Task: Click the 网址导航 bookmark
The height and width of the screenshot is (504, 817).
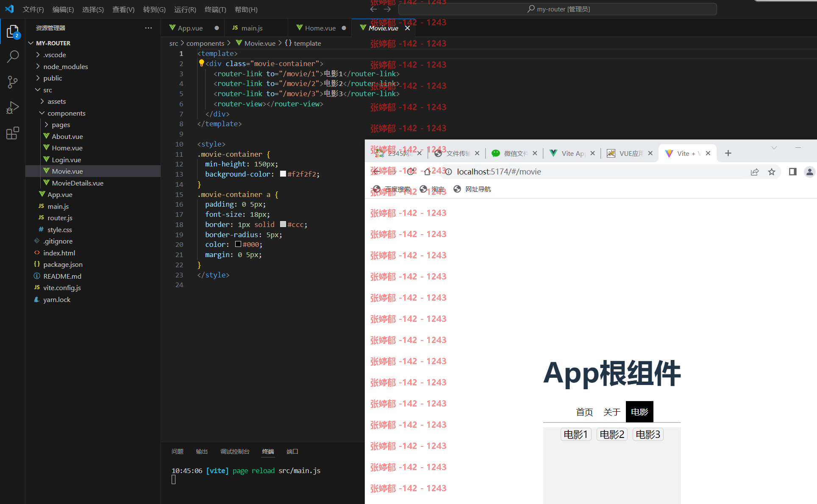Action: pos(472,189)
